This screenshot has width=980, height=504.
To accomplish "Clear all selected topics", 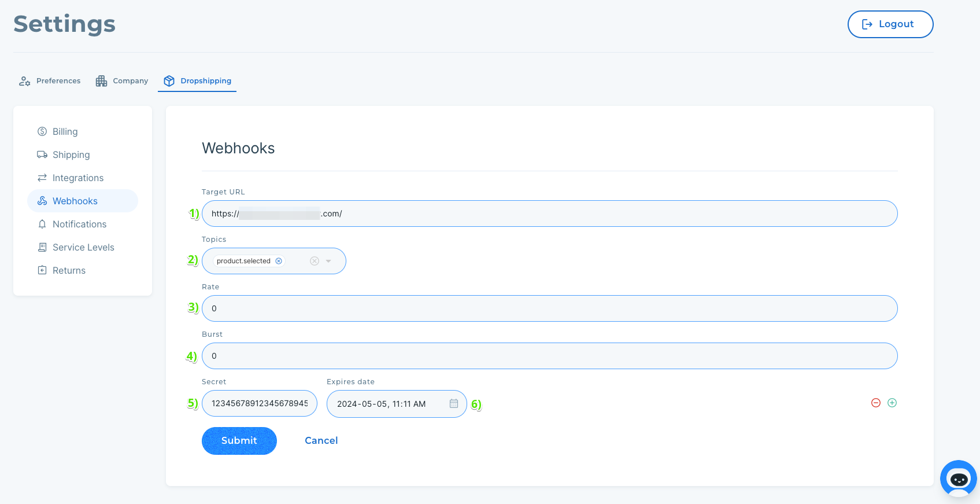I will point(315,261).
